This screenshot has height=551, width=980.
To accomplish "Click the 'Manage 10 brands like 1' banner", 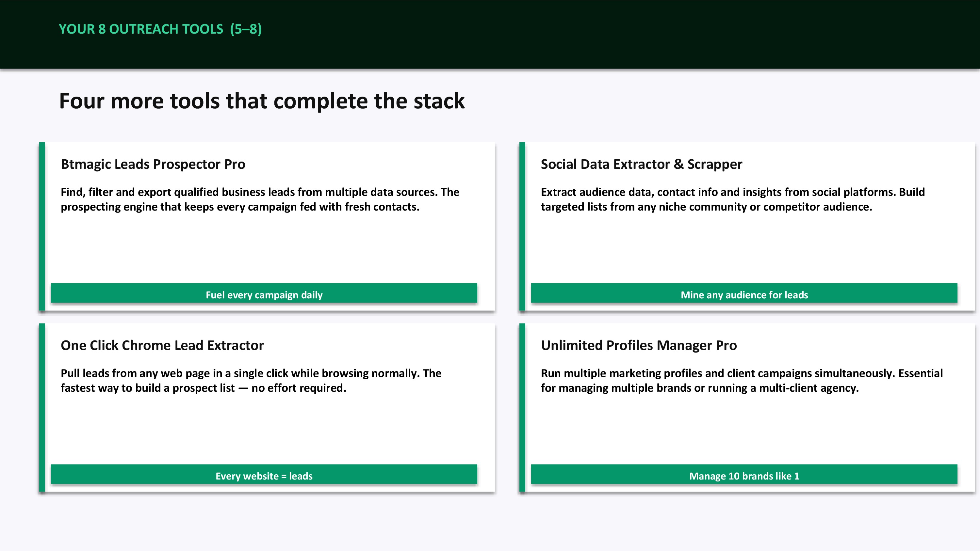I will (744, 475).
